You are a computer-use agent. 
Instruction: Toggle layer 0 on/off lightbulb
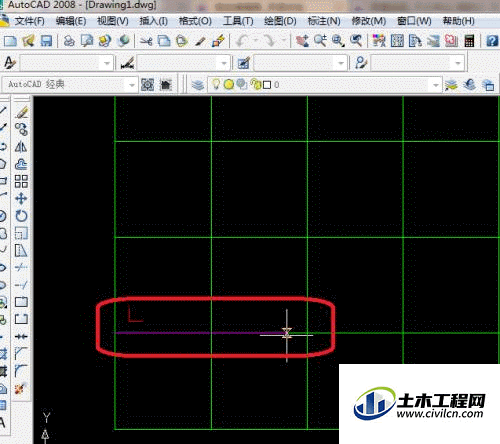(x=216, y=84)
